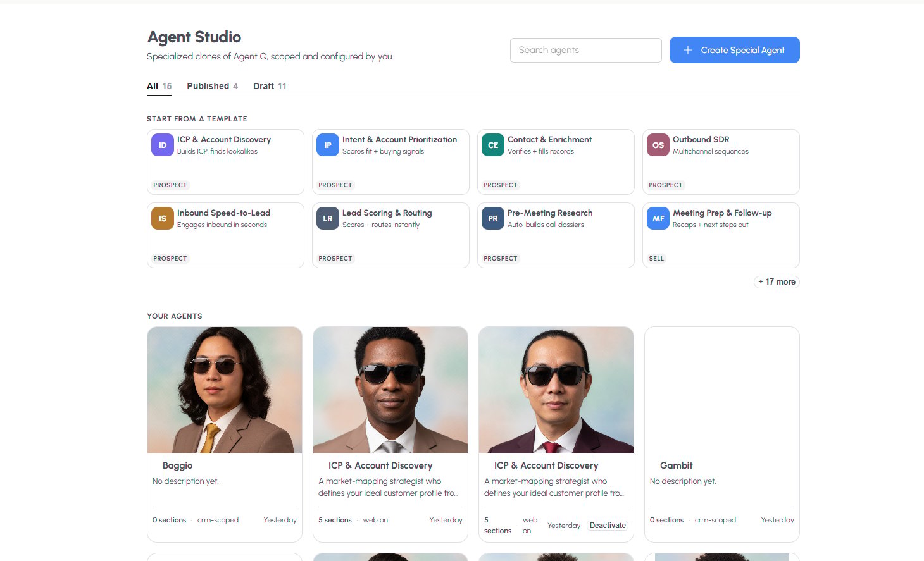Click the PROSPECT tag on Contact & Enrichment template
The width and height of the screenshot is (924, 561).
[x=500, y=185]
